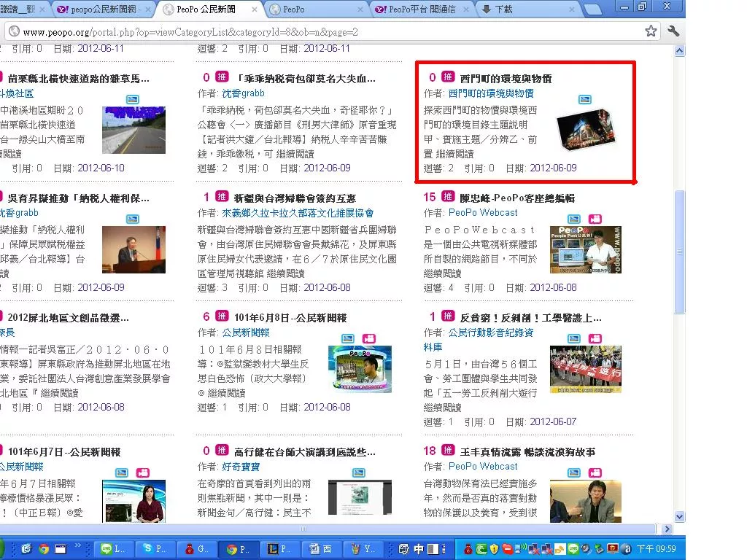The image size is (747, 560).
Task: Click the video icon in the 王丰真情流露 article
Action: [x=595, y=472]
